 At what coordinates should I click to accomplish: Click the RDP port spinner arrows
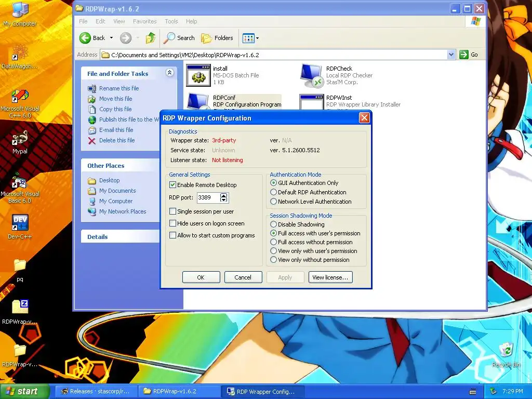pos(223,197)
